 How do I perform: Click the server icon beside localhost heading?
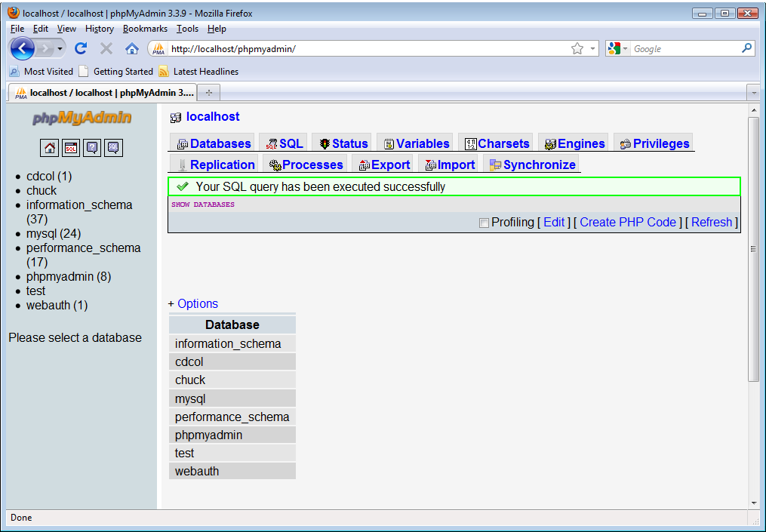click(x=175, y=117)
